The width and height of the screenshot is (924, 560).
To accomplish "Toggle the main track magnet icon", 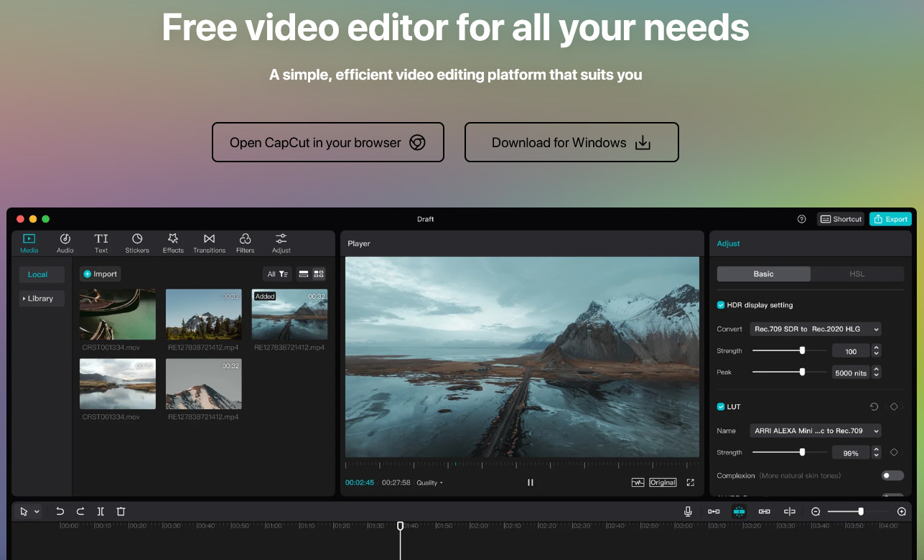I will coord(714,511).
